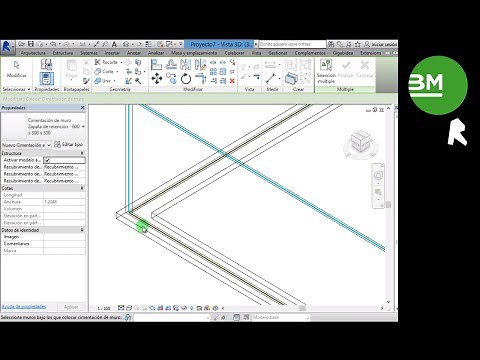Viewport: 480px width, 360px height.
Task: Select the Rotate tool circular arrow
Action: 186,79
